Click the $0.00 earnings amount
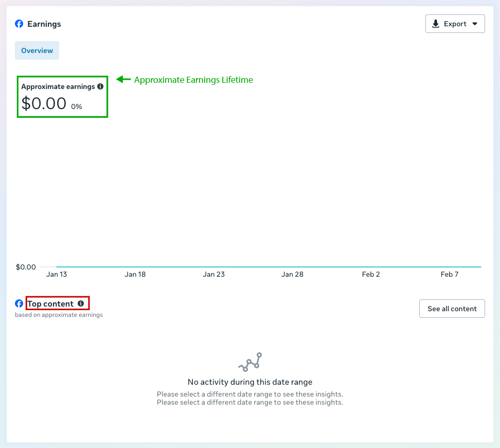 coord(44,104)
